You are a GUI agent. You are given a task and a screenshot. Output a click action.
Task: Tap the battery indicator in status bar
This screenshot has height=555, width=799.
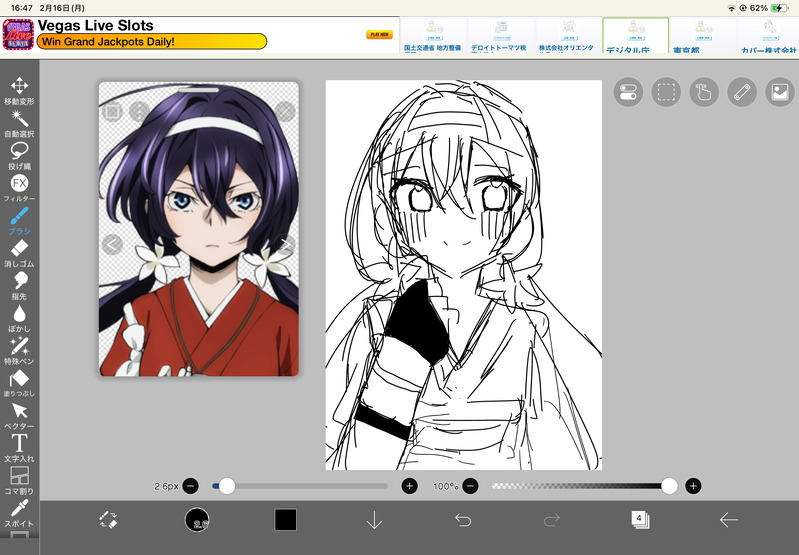click(779, 8)
